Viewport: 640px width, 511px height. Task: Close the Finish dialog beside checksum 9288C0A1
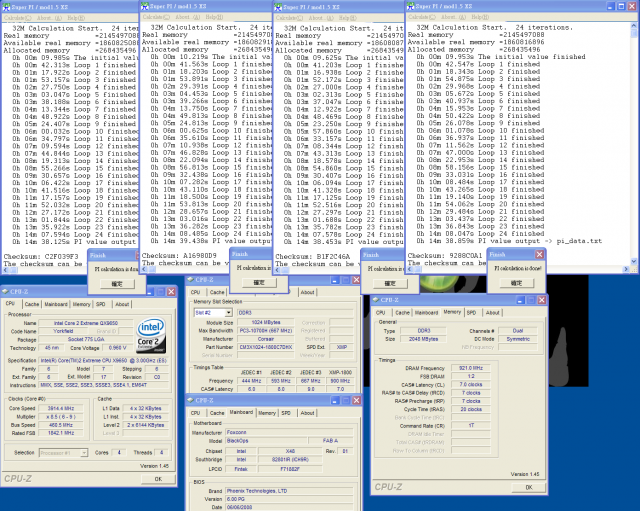tap(540, 254)
